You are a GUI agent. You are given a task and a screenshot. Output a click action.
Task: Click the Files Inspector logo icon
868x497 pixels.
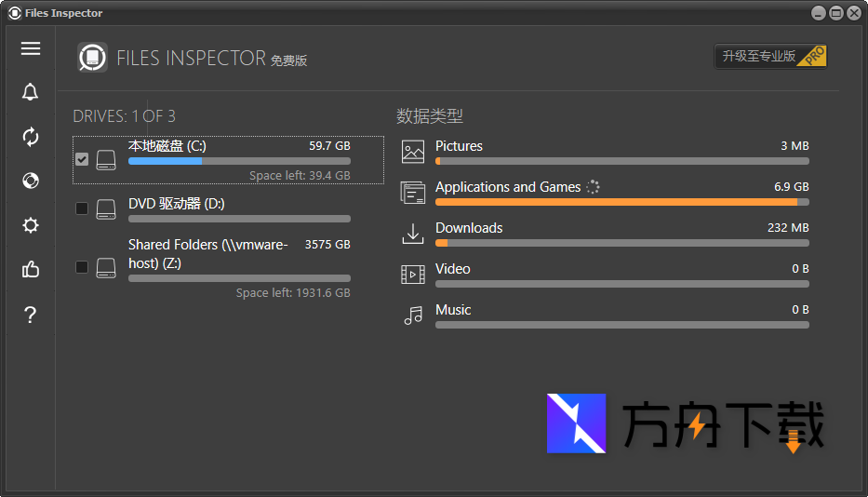click(92, 57)
